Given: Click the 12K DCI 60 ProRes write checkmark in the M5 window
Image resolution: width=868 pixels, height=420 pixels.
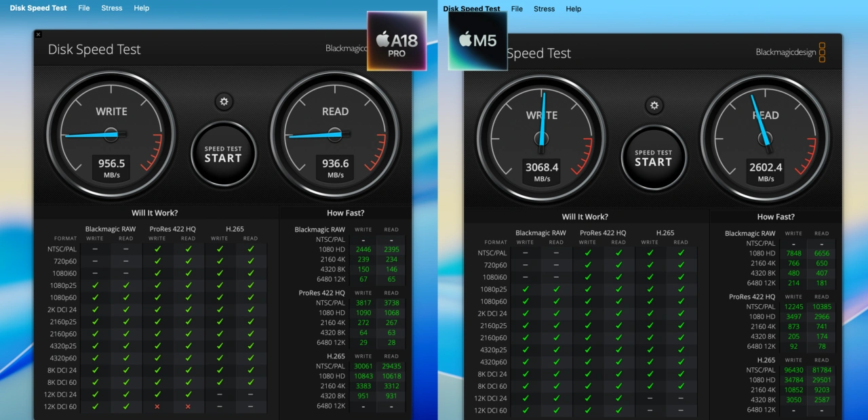Looking at the screenshot, I should click(x=587, y=411).
